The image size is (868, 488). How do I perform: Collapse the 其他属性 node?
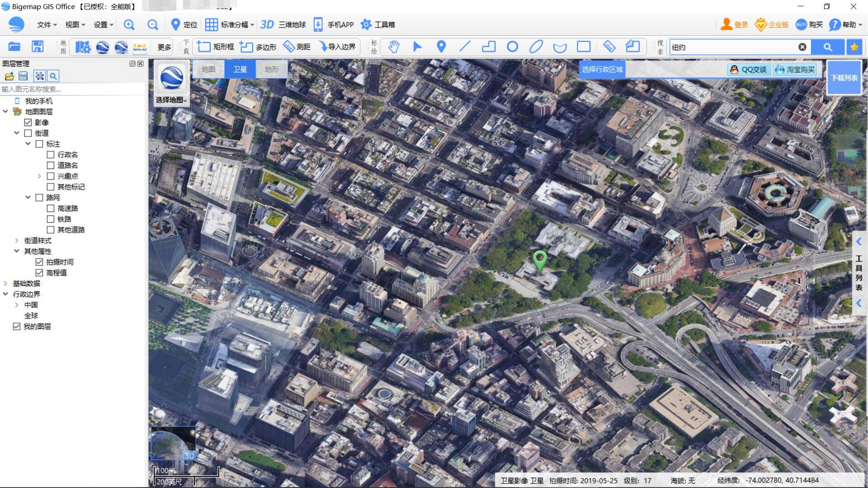[17, 251]
